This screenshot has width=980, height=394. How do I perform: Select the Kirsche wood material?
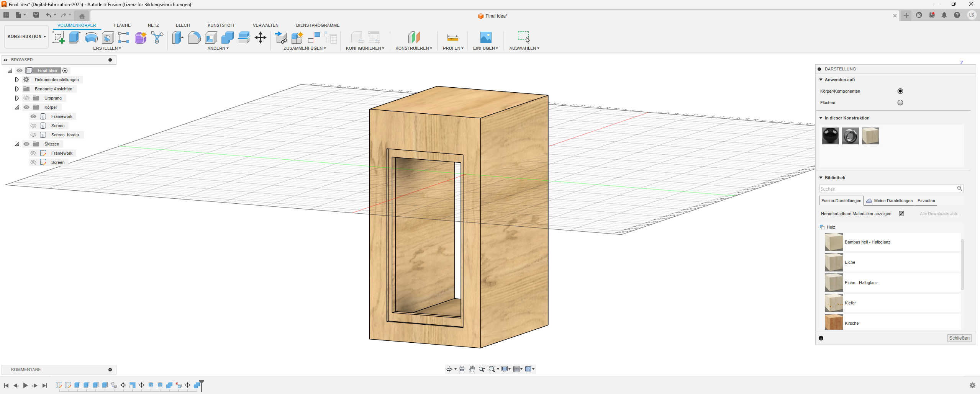(x=852, y=323)
